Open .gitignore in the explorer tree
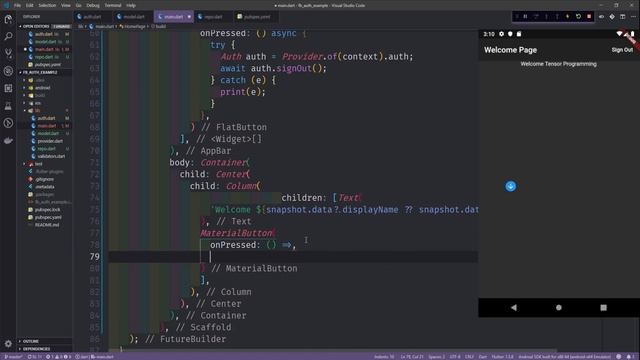The width and height of the screenshot is (640, 360). (45, 179)
